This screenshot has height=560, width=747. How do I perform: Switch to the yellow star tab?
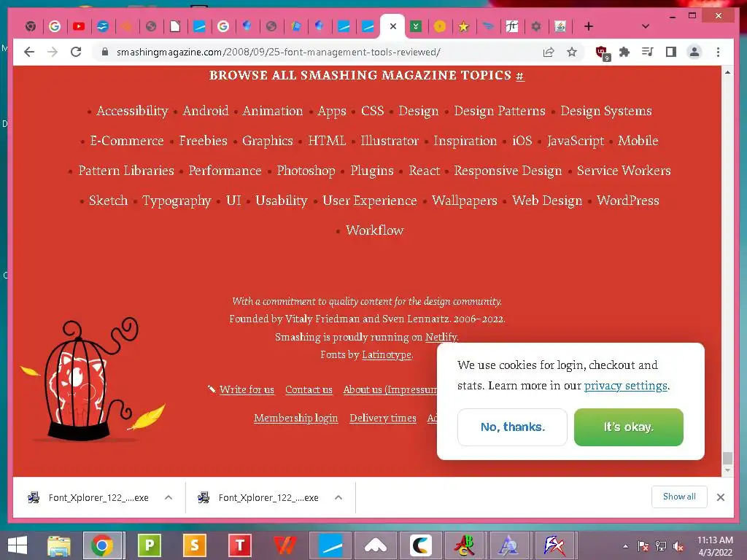(x=463, y=27)
